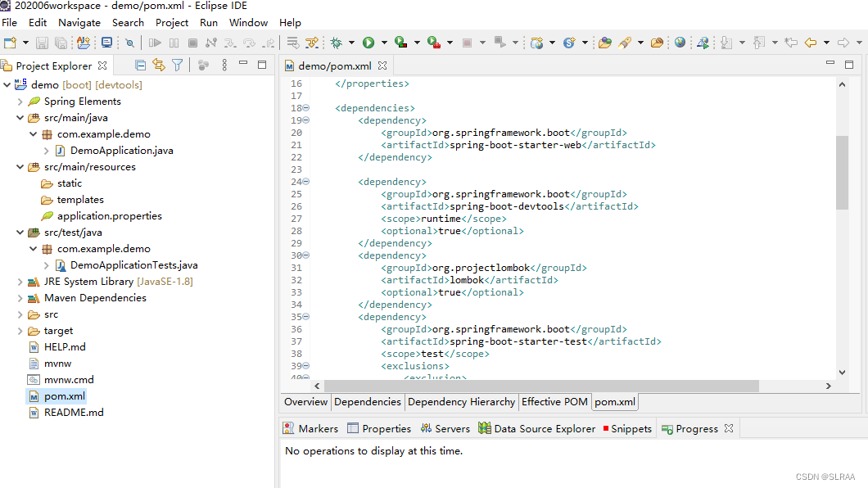The width and height of the screenshot is (868, 488).
Task: Click the Open Web Browser globe icon
Action: point(680,43)
